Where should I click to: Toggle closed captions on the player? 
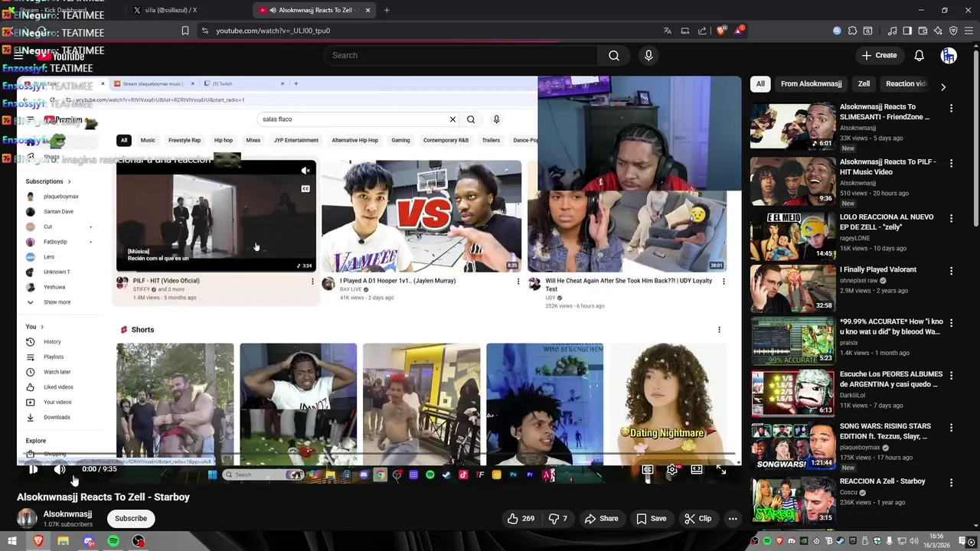(x=648, y=470)
